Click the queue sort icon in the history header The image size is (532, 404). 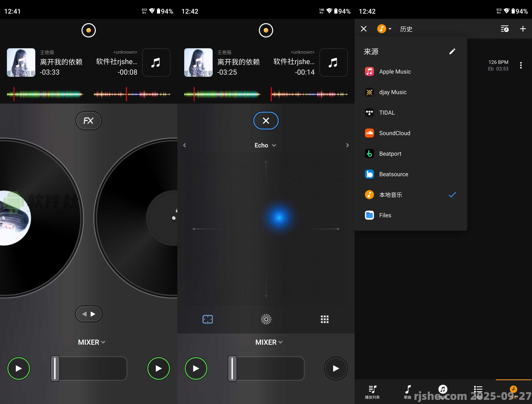pos(505,29)
